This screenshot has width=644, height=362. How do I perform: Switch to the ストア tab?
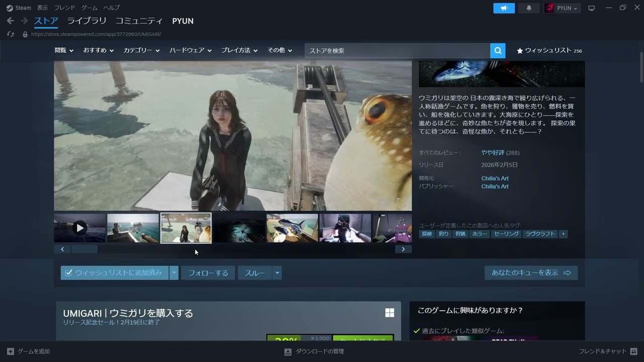46,21
